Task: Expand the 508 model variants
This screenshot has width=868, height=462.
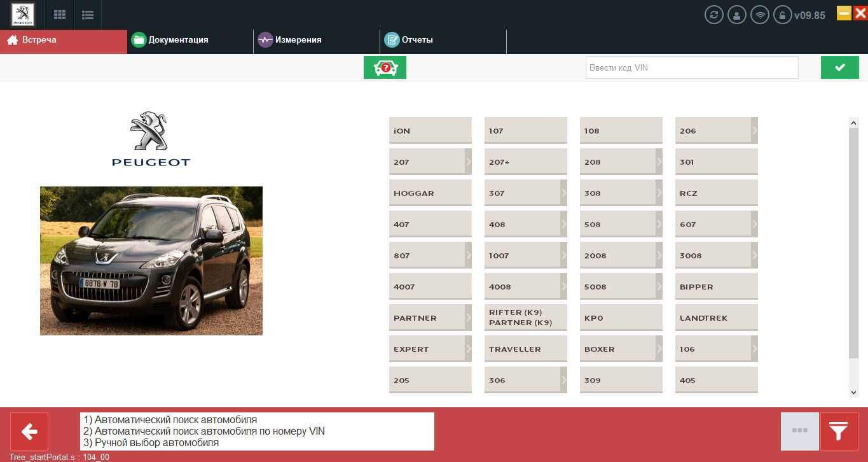Action: click(x=659, y=224)
